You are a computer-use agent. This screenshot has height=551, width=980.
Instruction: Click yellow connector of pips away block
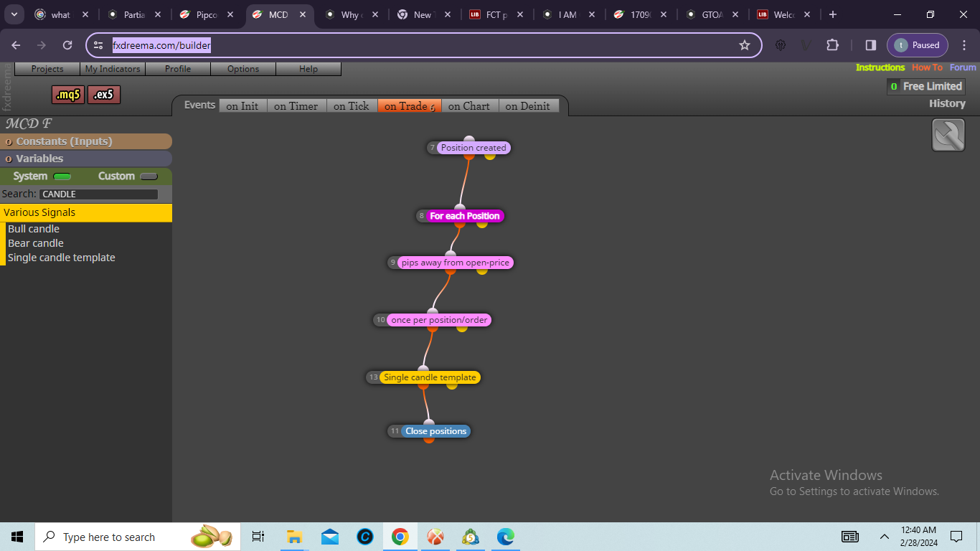pos(482,270)
